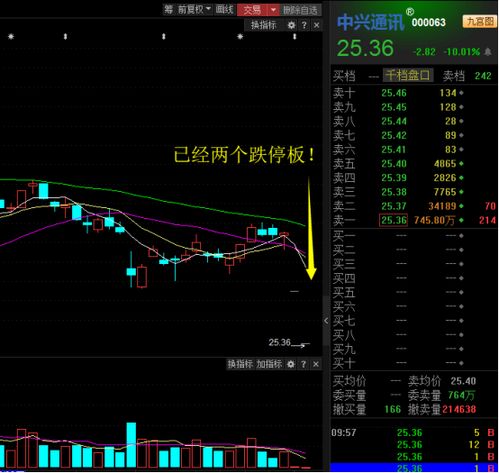Open the 九宫图 nine-grid view
Image resolution: width=499 pixels, height=473 pixels.
[x=479, y=21]
